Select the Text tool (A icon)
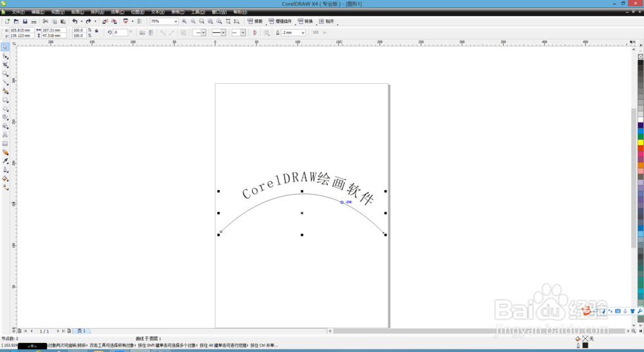This screenshot has height=352, width=644. [5, 135]
